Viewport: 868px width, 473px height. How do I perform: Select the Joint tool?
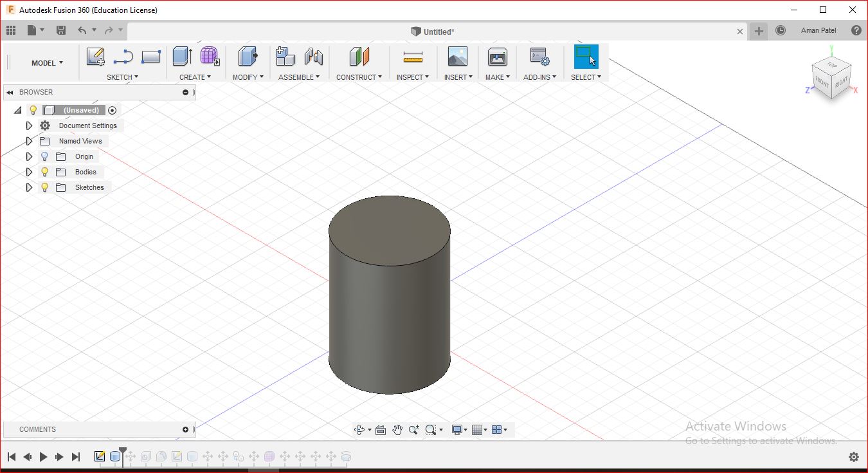click(x=313, y=57)
